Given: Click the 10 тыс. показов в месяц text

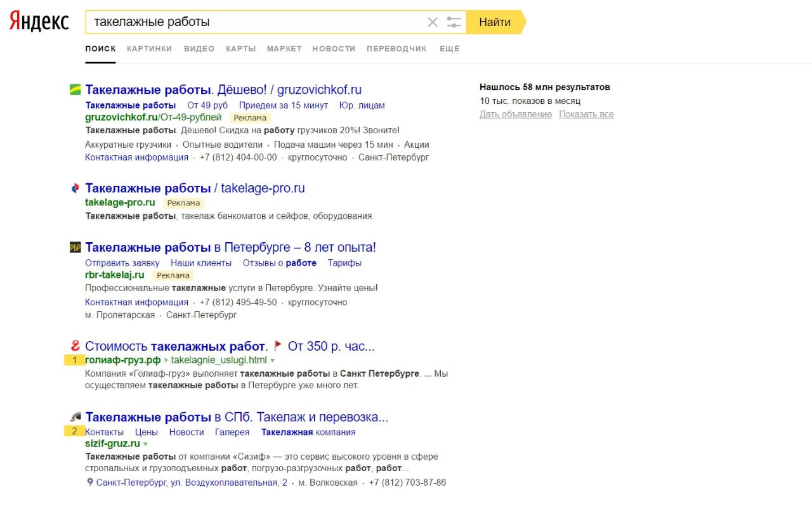Looking at the screenshot, I should click(530, 101).
